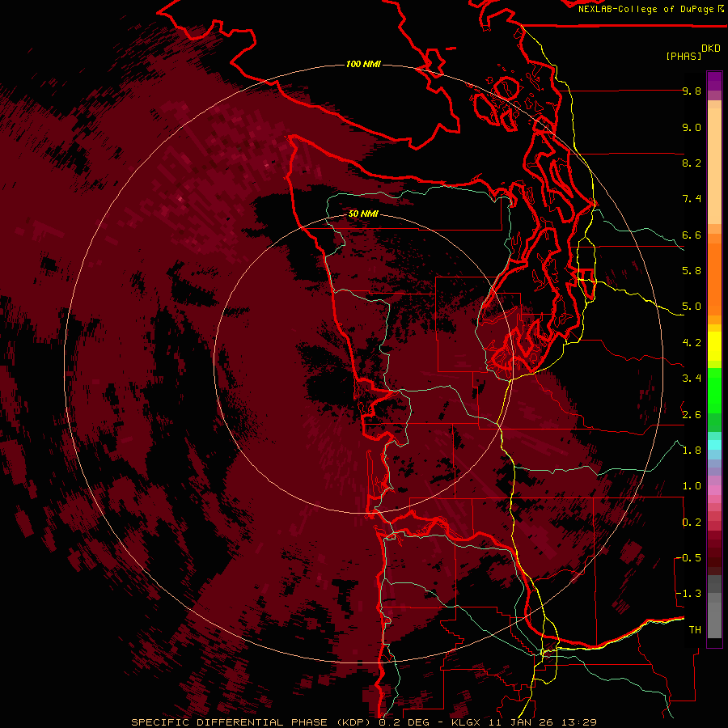Click the SPECIFIC DIFFERENTIAL PHASE (KDP) caption

coord(251,722)
